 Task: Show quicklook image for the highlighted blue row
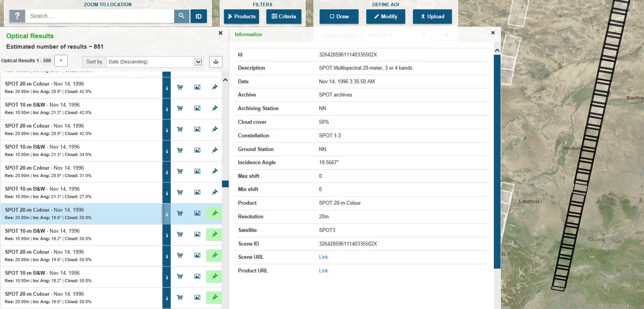tap(197, 213)
